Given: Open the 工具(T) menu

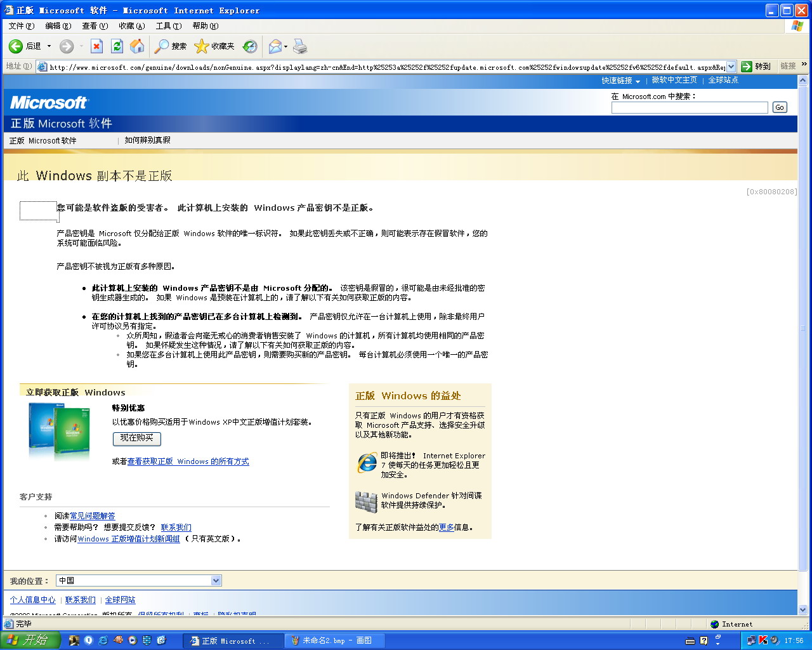Looking at the screenshot, I should click(169, 26).
